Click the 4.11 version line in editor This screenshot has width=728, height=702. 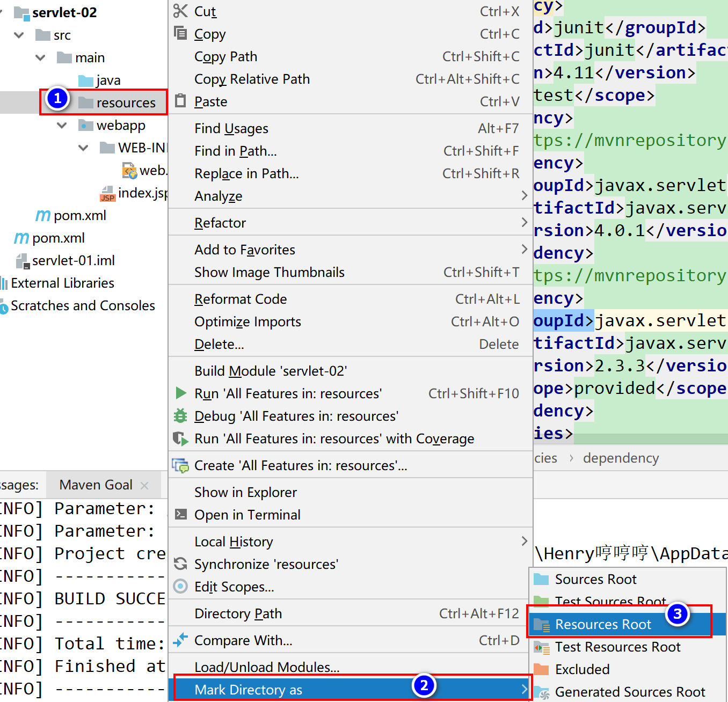pyautogui.click(x=615, y=72)
